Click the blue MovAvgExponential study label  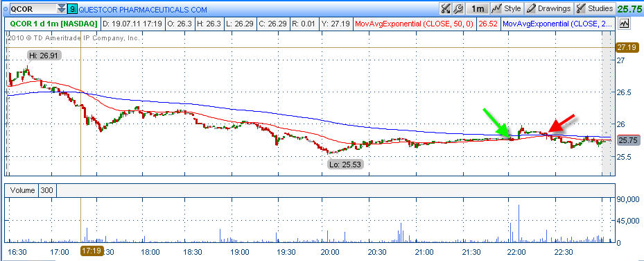(558, 24)
